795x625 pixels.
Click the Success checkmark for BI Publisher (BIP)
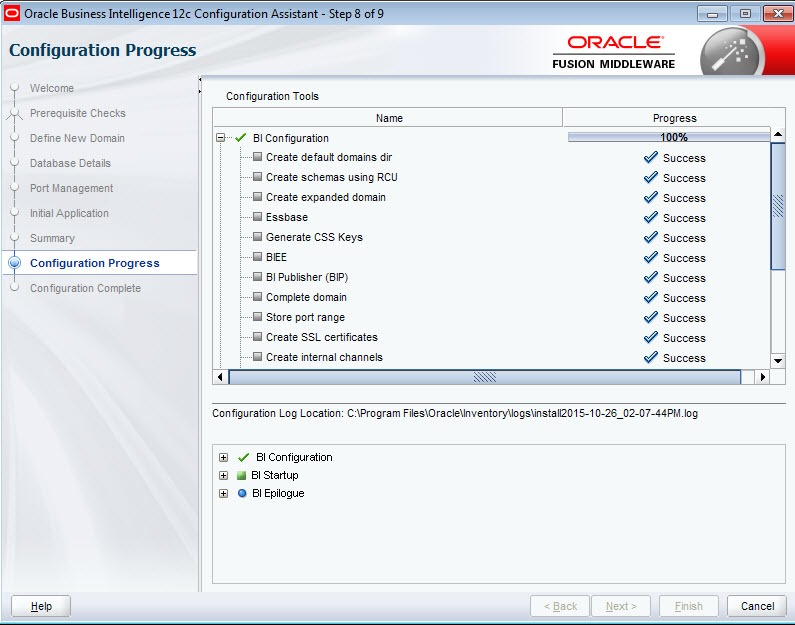(651, 278)
